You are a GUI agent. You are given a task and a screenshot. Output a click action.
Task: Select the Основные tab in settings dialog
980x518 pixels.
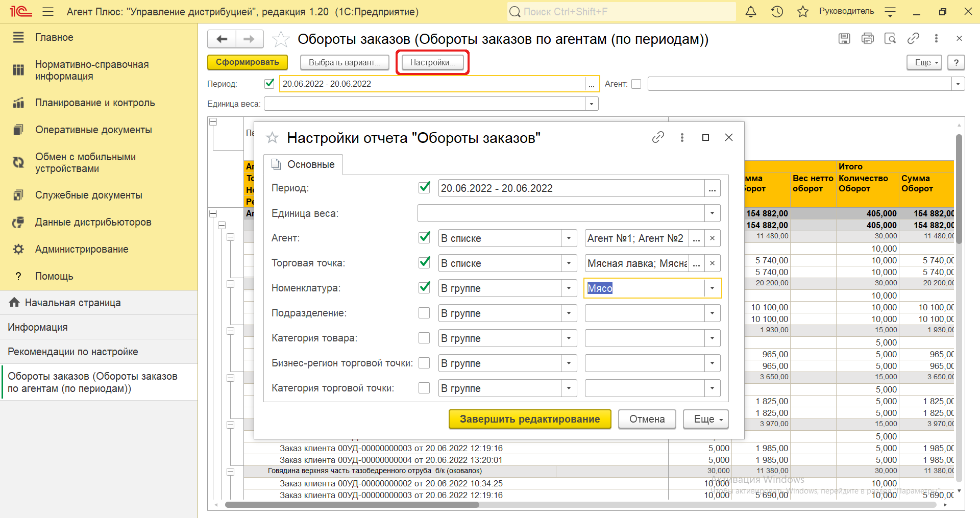(x=303, y=164)
